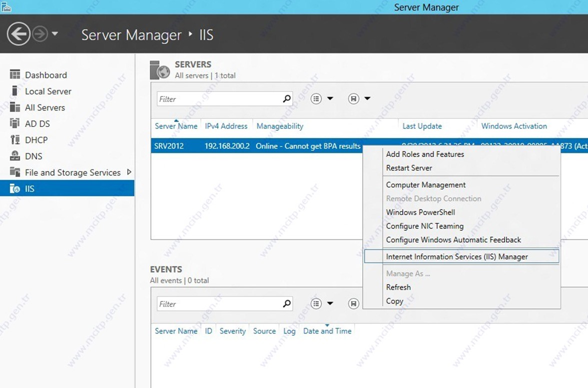Click Server Manager breadcrumb text
The image size is (588, 388).
click(131, 35)
